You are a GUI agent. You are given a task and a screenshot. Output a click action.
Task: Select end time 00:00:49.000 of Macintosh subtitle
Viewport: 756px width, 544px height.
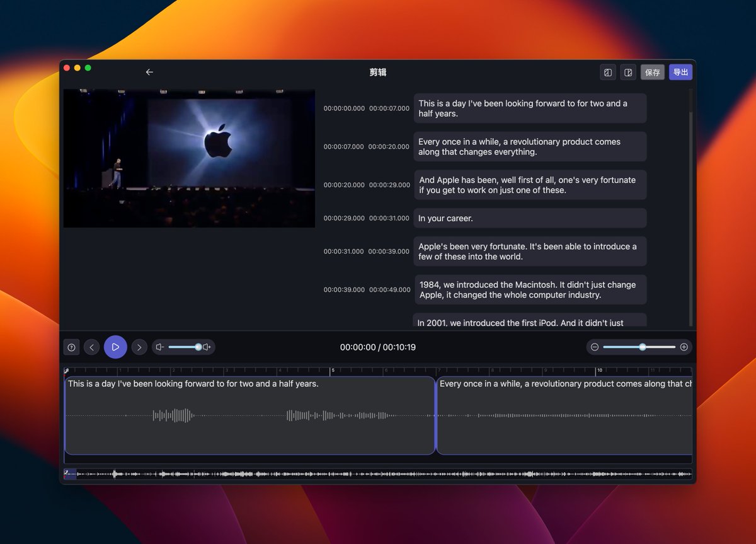[x=389, y=290]
